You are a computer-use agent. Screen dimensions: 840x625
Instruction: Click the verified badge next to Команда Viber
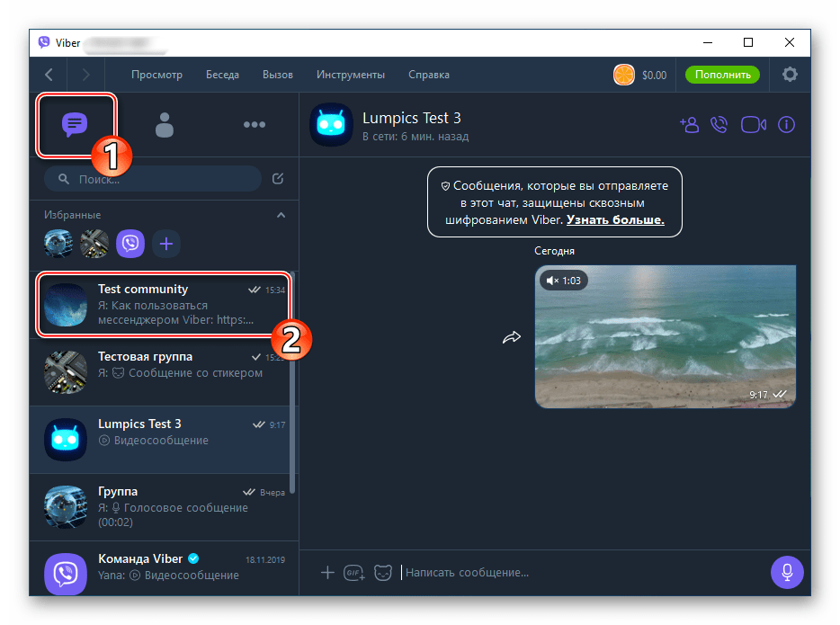[194, 558]
